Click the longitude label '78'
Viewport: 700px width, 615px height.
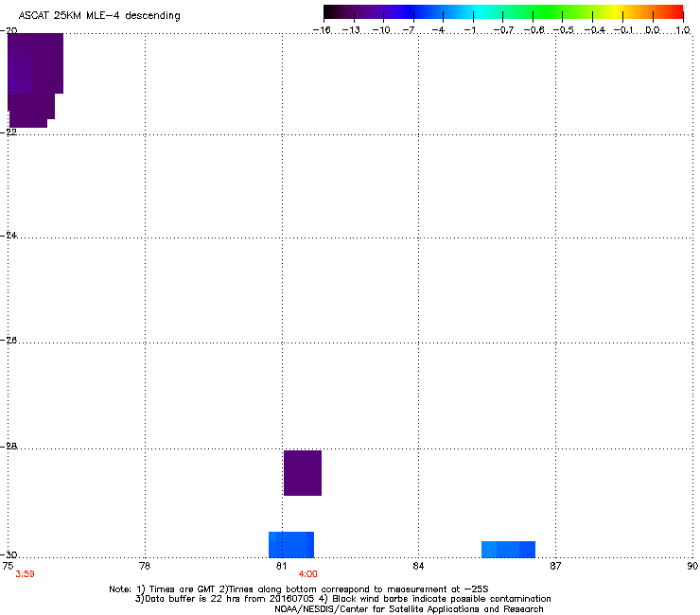[145, 566]
